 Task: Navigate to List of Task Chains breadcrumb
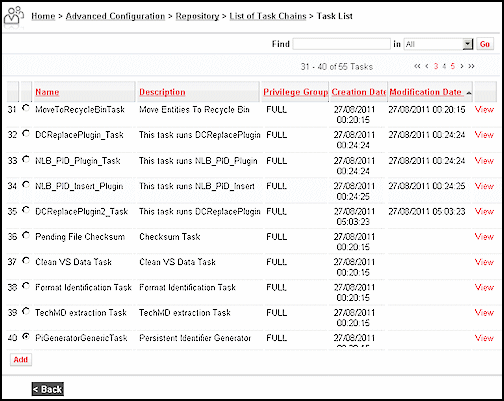[268, 16]
